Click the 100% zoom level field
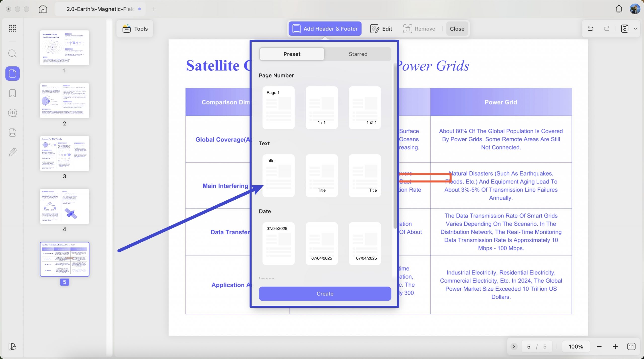The width and height of the screenshot is (644, 359). tap(576, 347)
